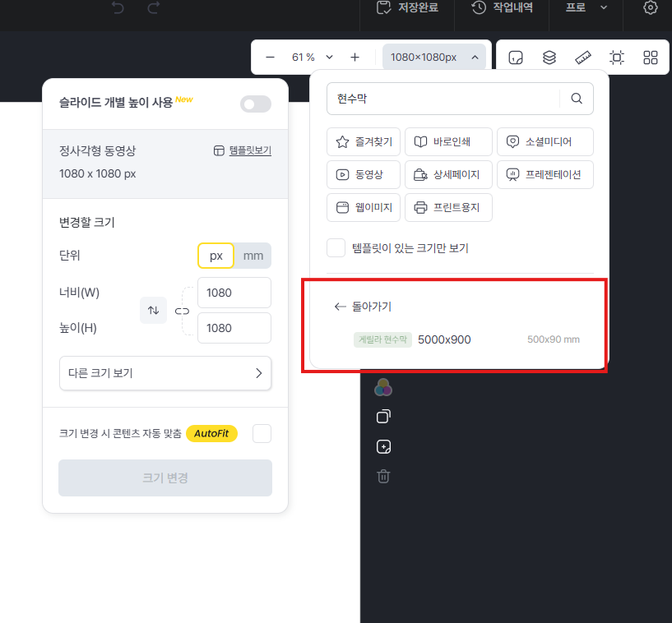
Task: Click the redo arrow icon
Action: pos(154,7)
